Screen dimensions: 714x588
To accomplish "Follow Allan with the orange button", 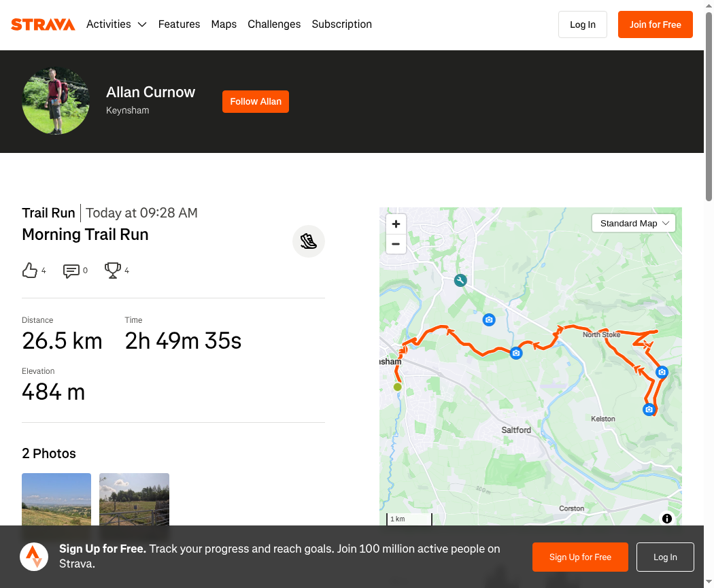I will [256, 101].
